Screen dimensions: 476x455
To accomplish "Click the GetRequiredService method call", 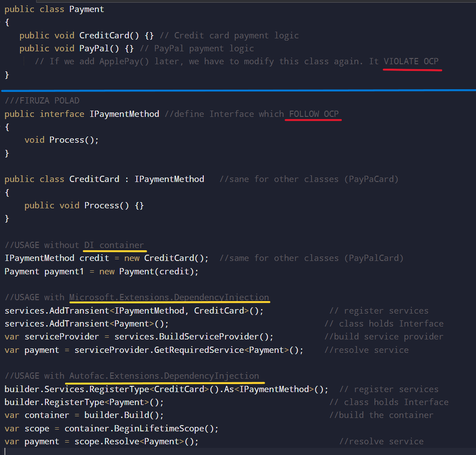I will (x=199, y=350).
